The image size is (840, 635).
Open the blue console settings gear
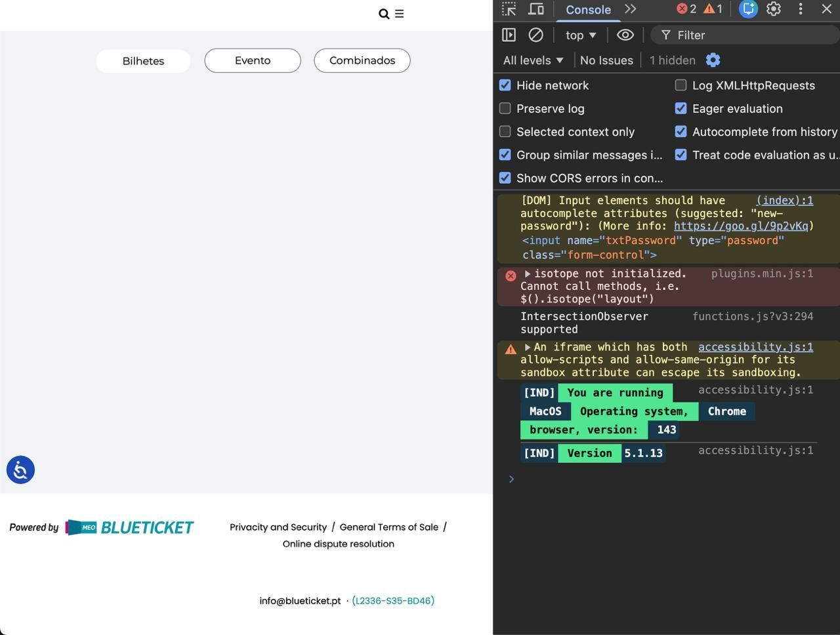tap(713, 60)
